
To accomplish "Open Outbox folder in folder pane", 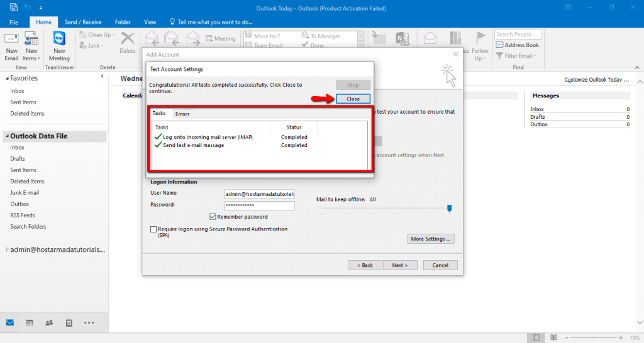I will click(19, 204).
